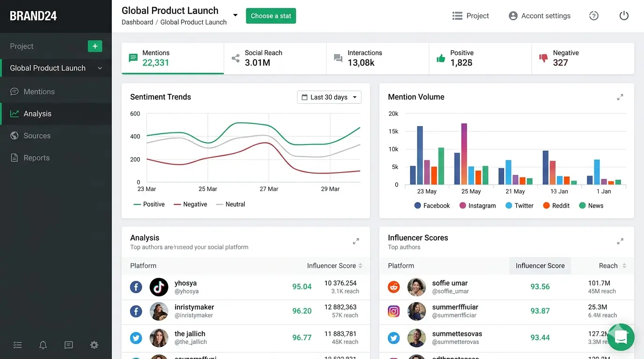Open the project title dropdown arrow in header

click(x=235, y=15)
